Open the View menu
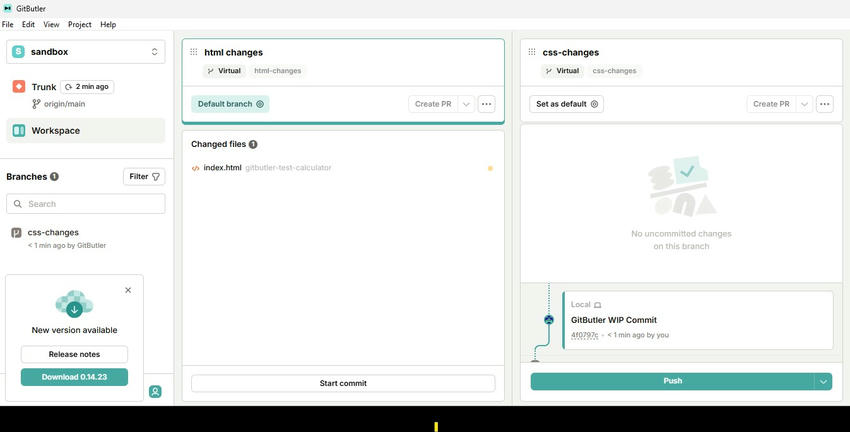The height and width of the screenshot is (432, 850). [x=51, y=24]
